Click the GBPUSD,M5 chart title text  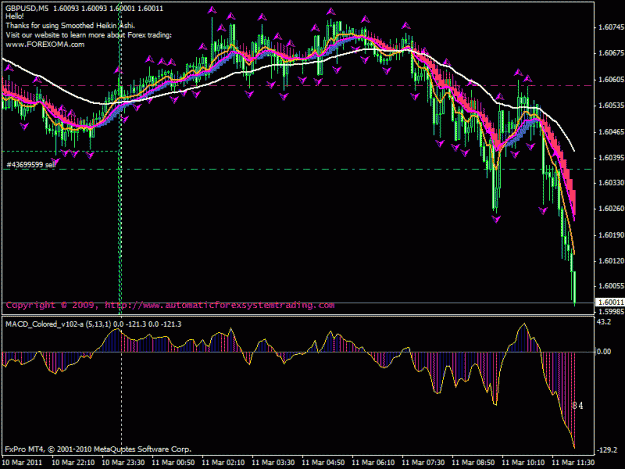27,8
